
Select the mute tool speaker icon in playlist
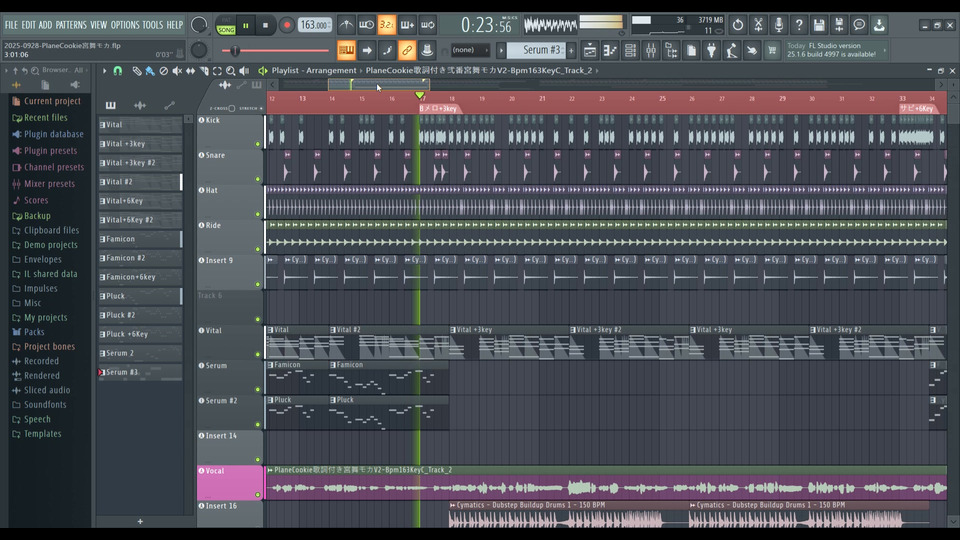pos(177,71)
